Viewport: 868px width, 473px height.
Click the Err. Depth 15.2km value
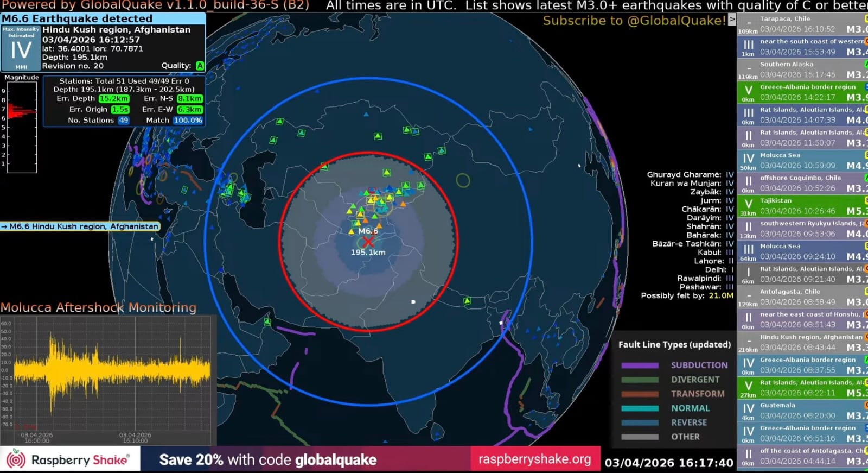pos(113,99)
